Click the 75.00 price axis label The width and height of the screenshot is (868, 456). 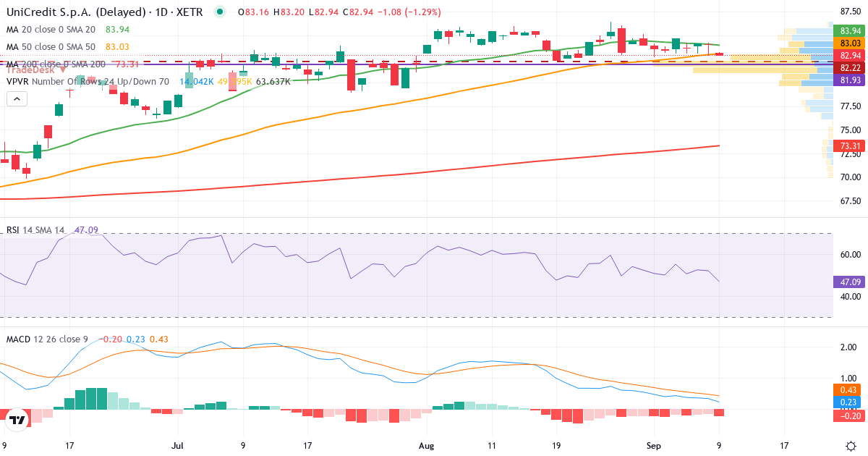[x=850, y=130]
